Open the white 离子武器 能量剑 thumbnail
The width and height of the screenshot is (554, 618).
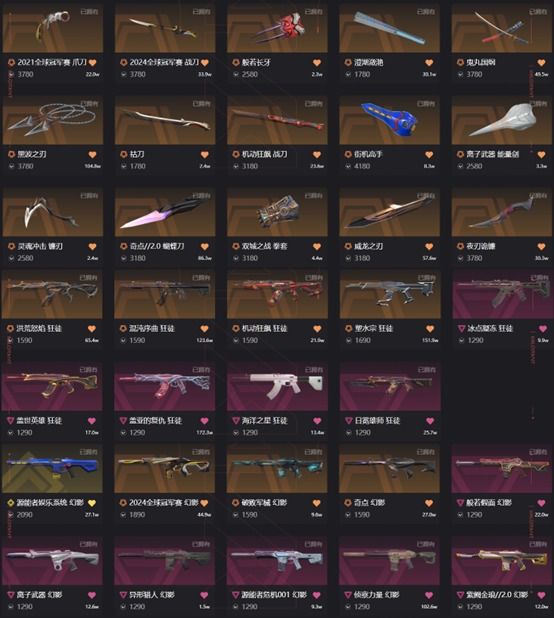click(x=502, y=120)
